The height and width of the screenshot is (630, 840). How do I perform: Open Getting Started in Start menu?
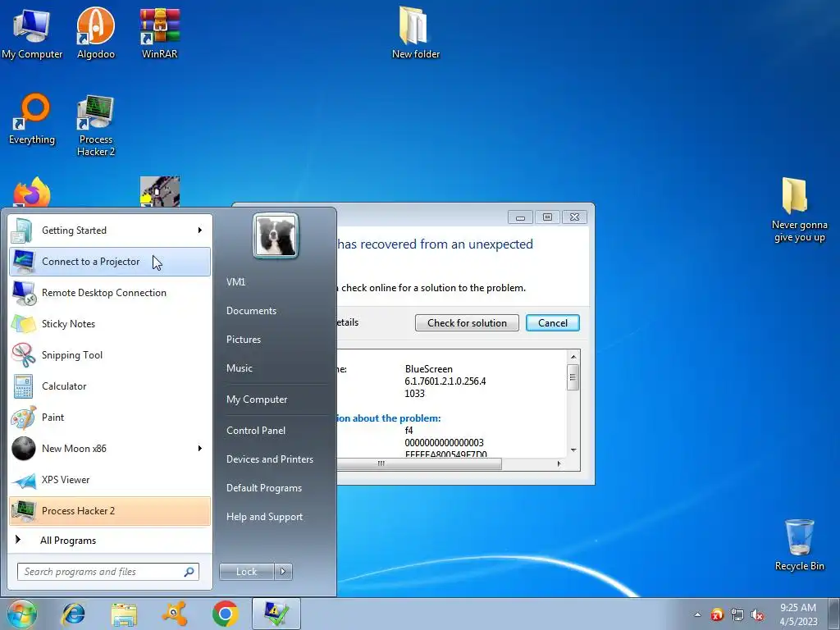pyautogui.click(x=110, y=231)
